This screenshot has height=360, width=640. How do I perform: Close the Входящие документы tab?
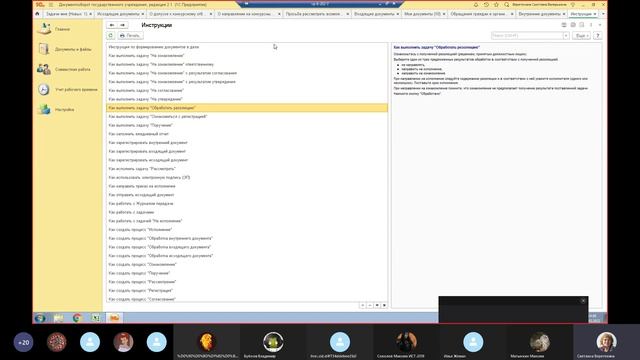click(398, 14)
